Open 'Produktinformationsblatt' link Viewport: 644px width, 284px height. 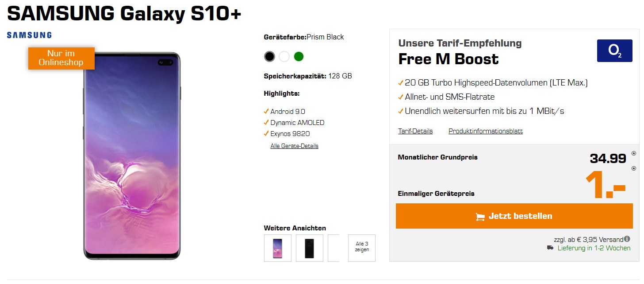(x=485, y=131)
